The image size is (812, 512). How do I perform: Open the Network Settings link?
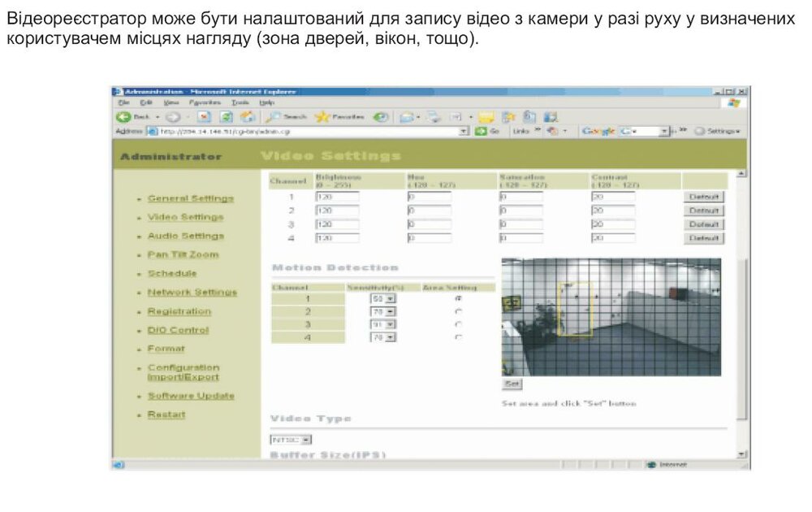tap(192, 293)
